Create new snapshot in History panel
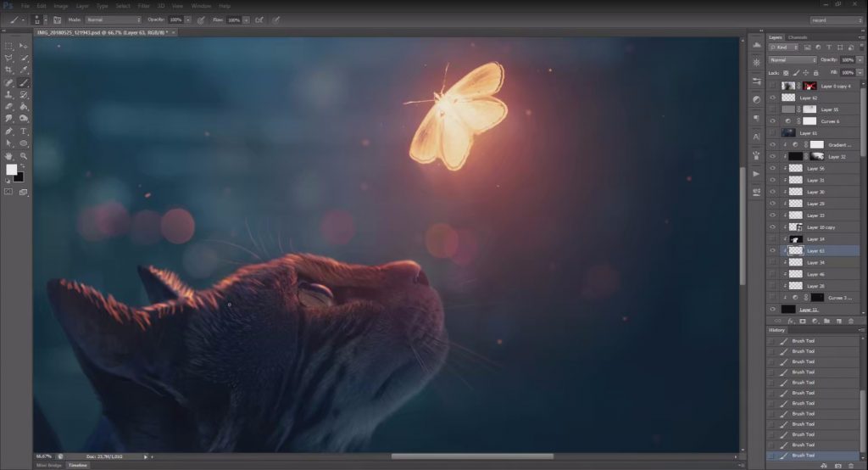Image resolution: width=868 pixels, height=470 pixels. pyautogui.click(x=838, y=466)
